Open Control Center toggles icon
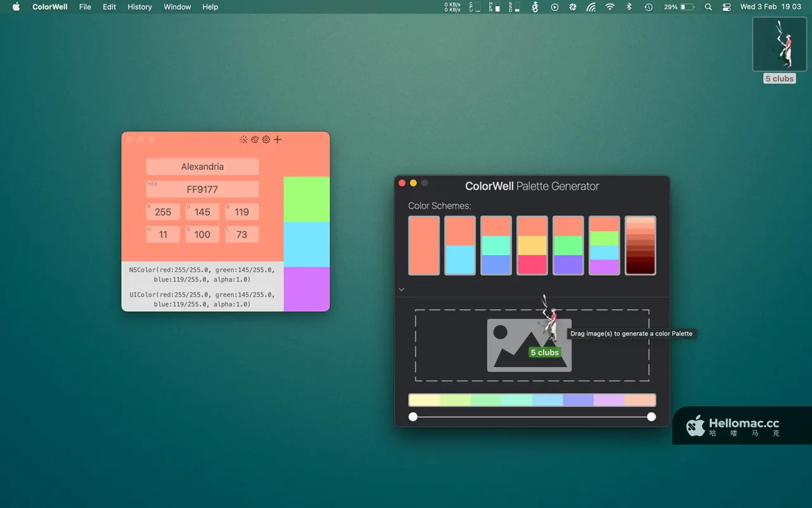 pyautogui.click(x=726, y=7)
